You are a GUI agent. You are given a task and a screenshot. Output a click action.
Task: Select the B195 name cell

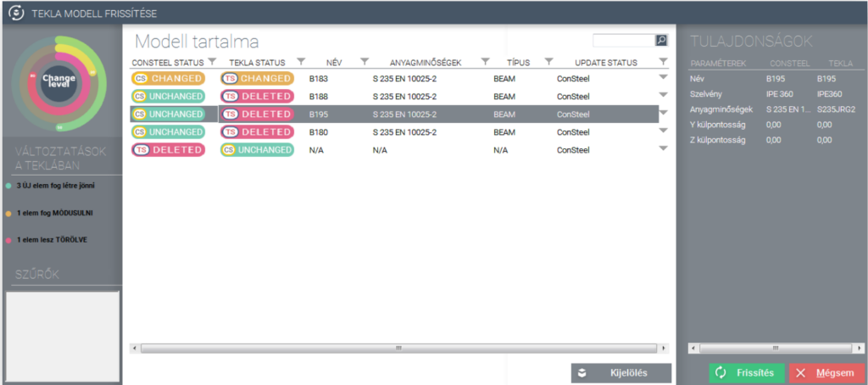(x=319, y=114)
